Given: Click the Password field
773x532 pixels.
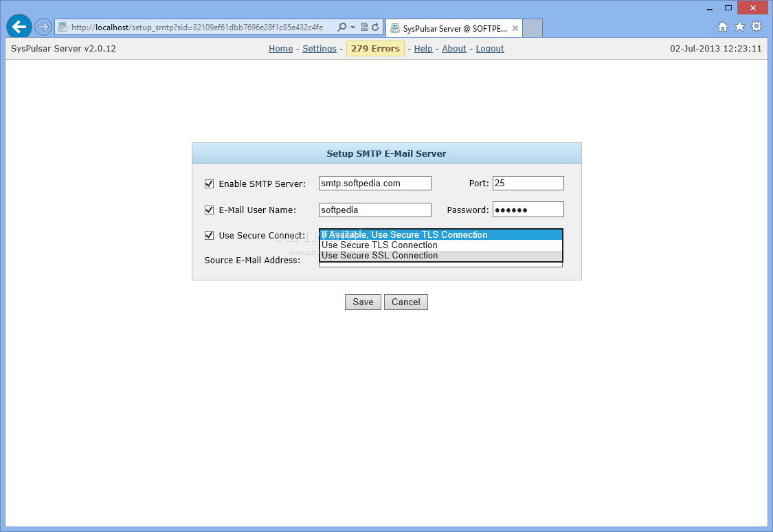Looking at the screenshot, I should point(528,210).
